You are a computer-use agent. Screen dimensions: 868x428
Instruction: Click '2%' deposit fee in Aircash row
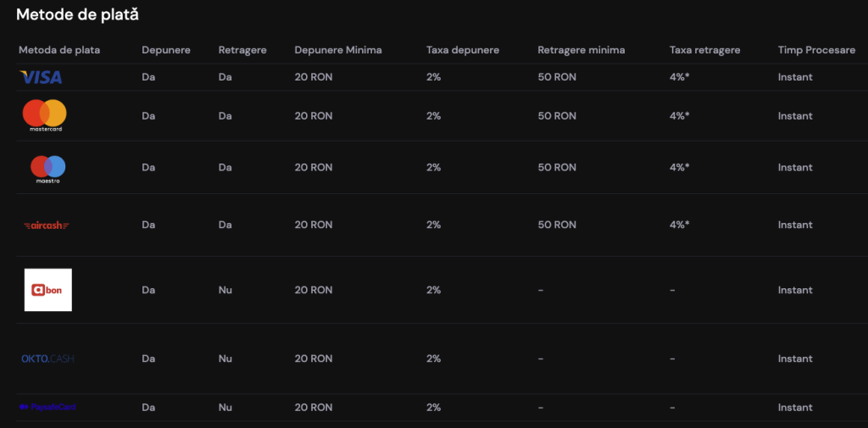[433, 225]
